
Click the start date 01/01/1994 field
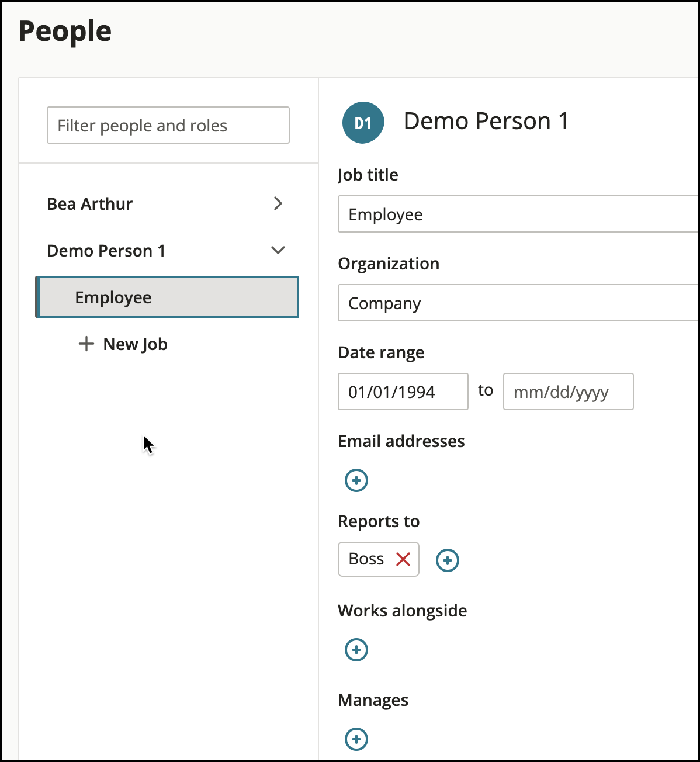click(403, 392)
